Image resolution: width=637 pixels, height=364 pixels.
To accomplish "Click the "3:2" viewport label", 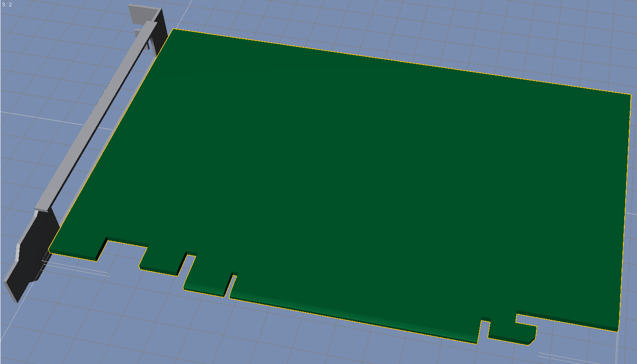I will pos(6,4).
